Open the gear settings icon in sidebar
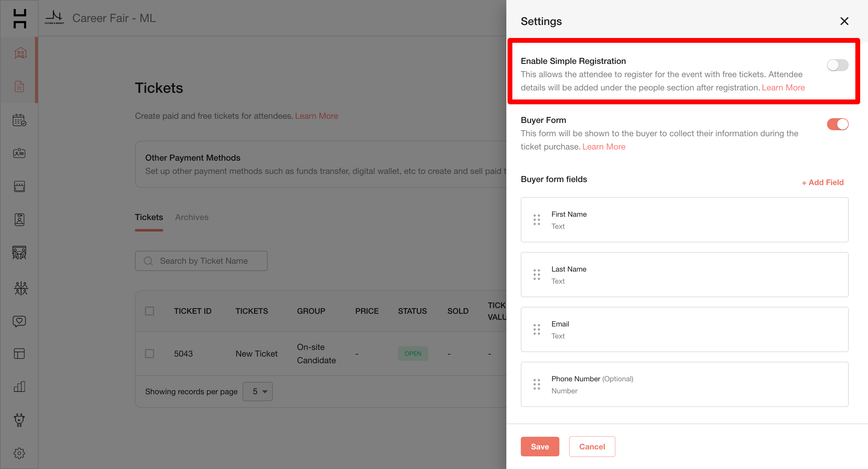Image resolution: width=868 pixels, height=469 pixels. (19, 453)
